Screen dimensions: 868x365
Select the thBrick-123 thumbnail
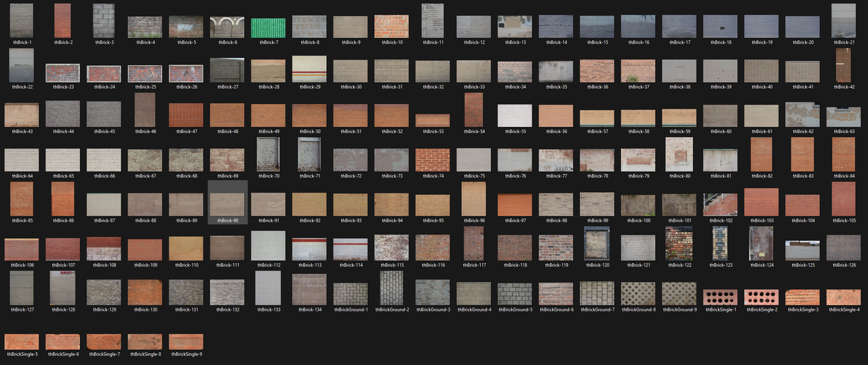click(x=720, y=244)
